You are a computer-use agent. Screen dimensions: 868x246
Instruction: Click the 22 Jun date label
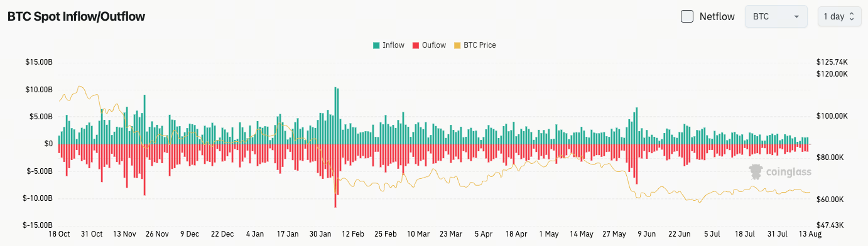point(680,234)
